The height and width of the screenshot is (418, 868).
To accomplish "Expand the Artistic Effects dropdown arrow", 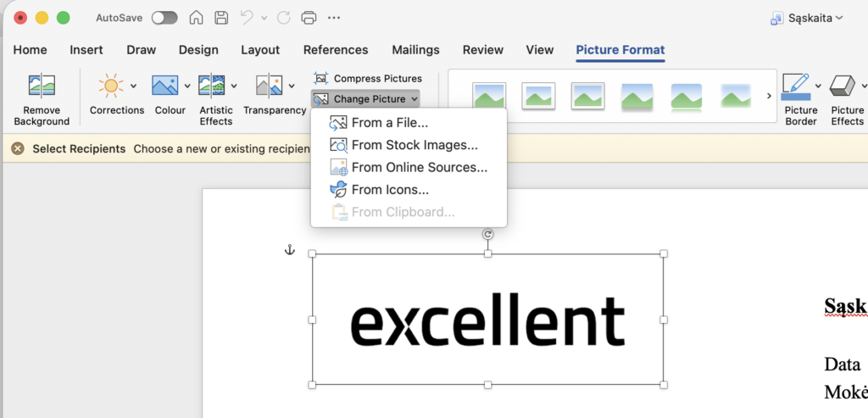I will point(234,86).
